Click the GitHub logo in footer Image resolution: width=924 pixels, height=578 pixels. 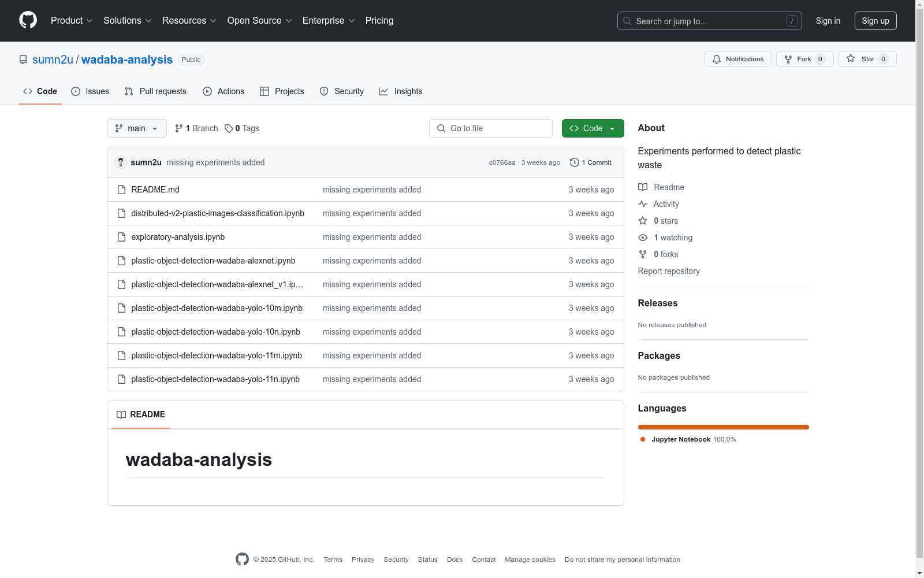coord(242,559)
